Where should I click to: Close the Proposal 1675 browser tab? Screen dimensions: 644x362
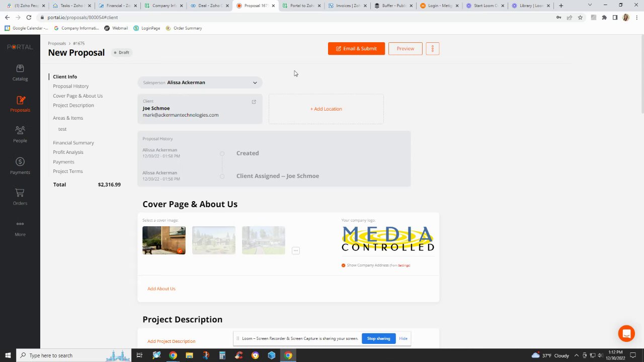273,6
